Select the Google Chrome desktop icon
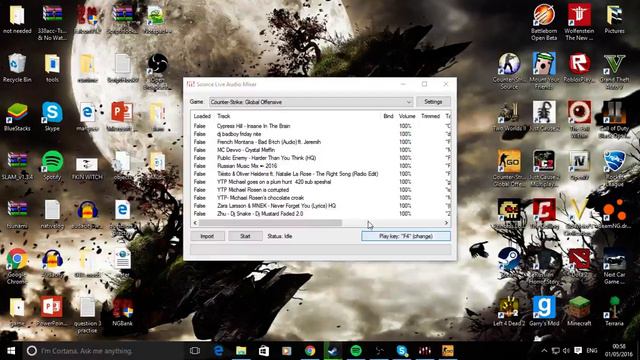Screen dimensions: 640x360 (x=17, y=266)
